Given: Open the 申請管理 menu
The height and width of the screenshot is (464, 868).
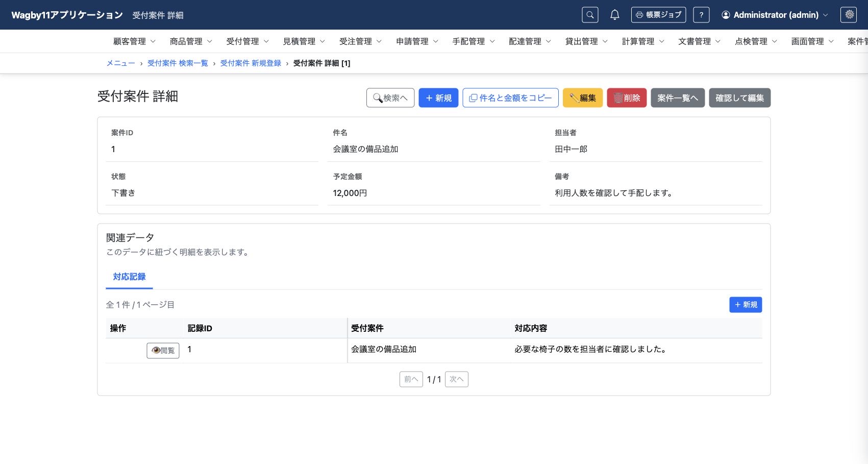Looking at the screenshot, I should point(417,41).
